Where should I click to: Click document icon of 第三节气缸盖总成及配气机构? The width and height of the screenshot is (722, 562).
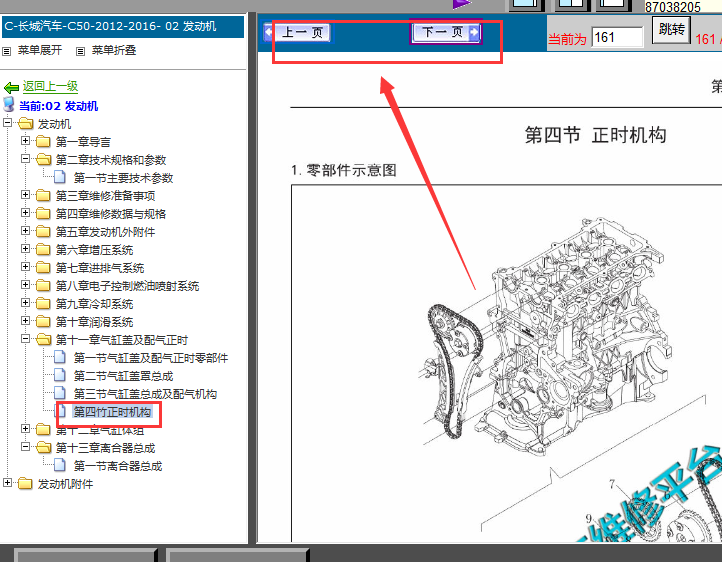click(x=59, y=393)
